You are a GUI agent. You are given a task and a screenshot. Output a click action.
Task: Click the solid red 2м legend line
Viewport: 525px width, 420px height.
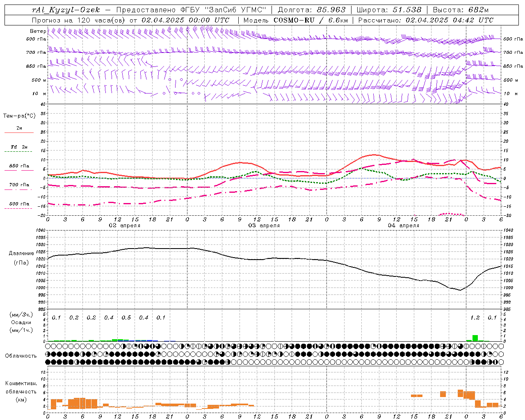pyautogui.click(x=19, y=133)
